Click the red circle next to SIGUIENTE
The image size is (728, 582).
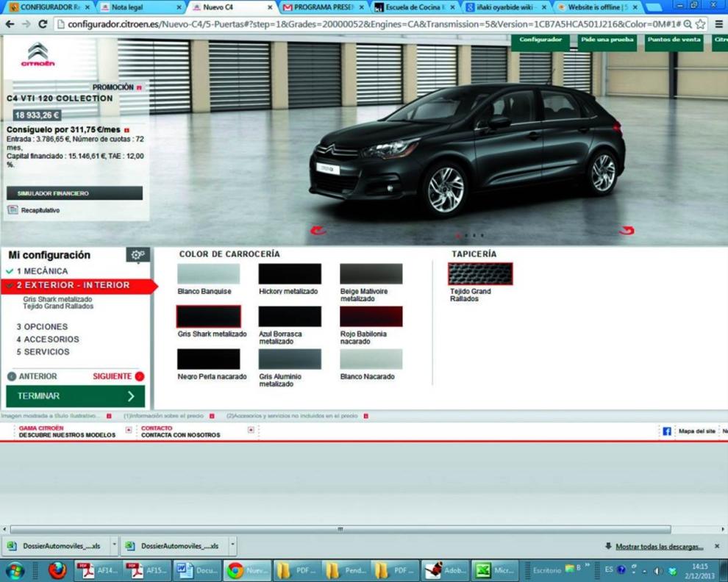tap(139, 376)
